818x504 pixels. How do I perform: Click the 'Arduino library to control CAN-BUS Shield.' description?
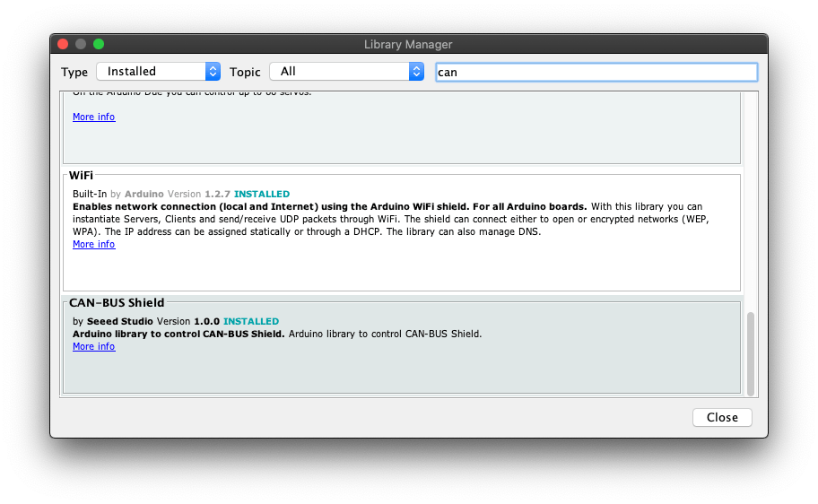tap(277, 334)
